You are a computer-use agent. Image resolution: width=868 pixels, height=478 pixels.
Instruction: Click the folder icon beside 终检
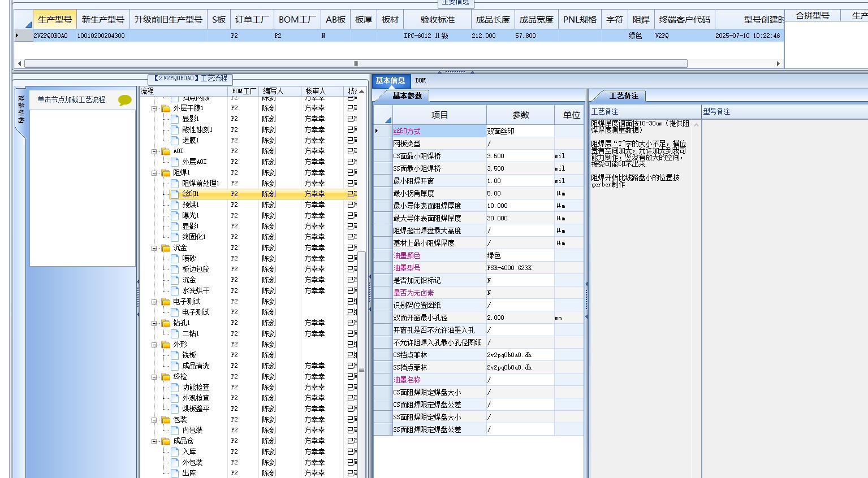pos(166,377)
